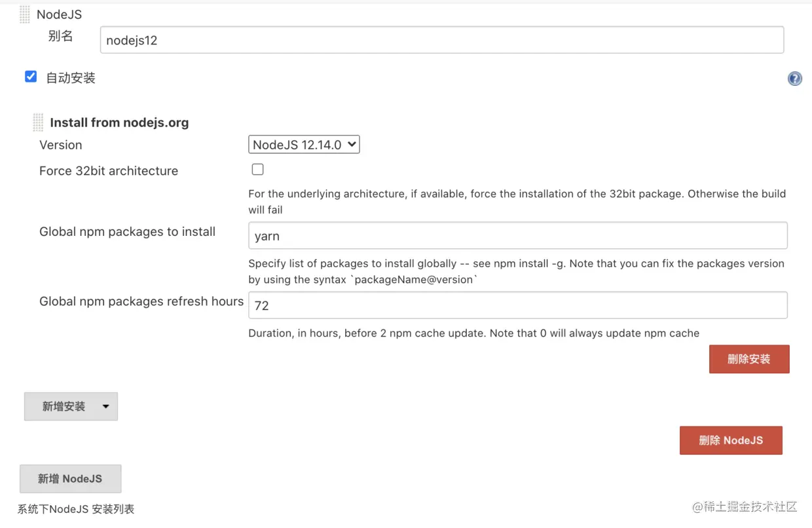This screenshot has height=528, width=812.
Task: Click '系统下NodeJS 安装列表' text
Action: point(76,509)
